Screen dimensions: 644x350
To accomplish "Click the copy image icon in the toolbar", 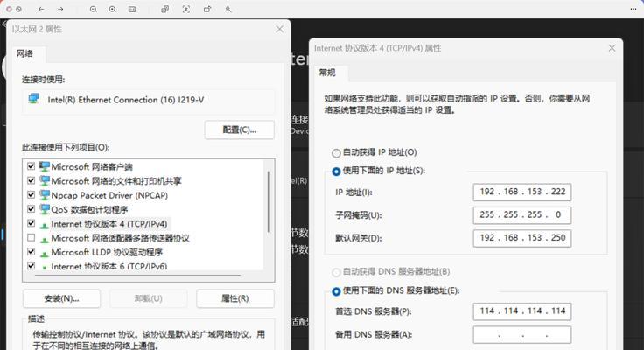I will click(164, 9).
